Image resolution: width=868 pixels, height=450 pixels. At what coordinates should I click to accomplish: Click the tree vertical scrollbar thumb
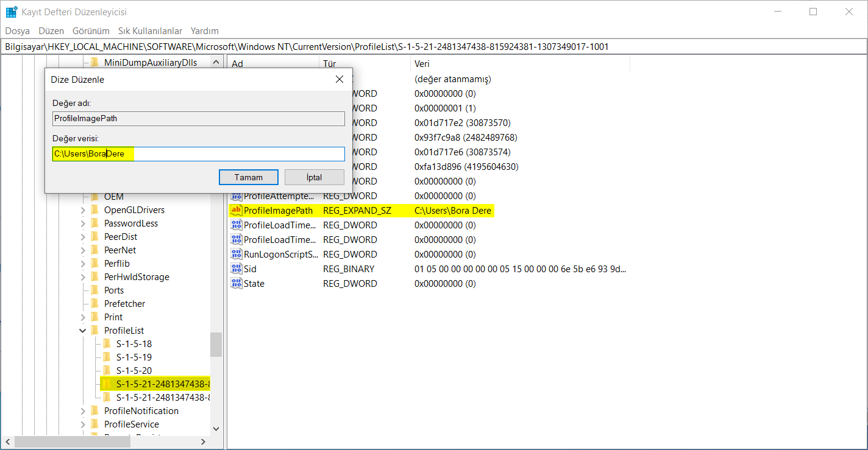216,345
